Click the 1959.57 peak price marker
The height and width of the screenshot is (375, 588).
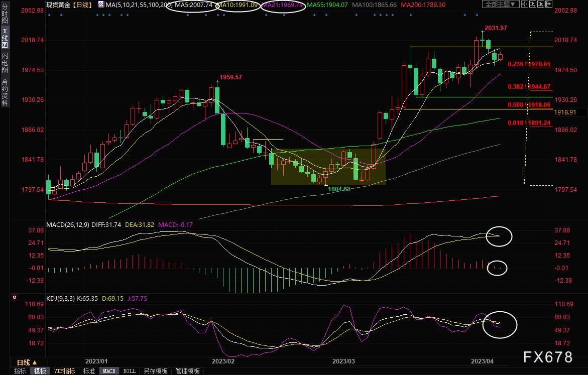coord(230,77)
